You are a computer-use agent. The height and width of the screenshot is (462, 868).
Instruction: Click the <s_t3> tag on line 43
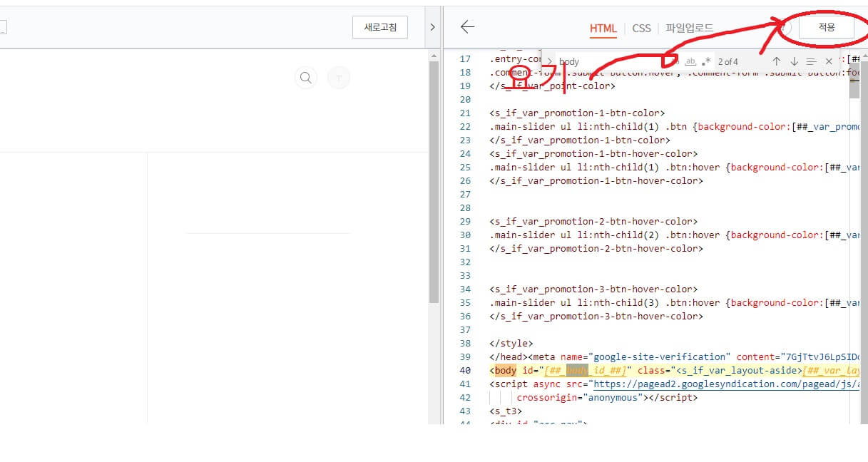point(506,411)
